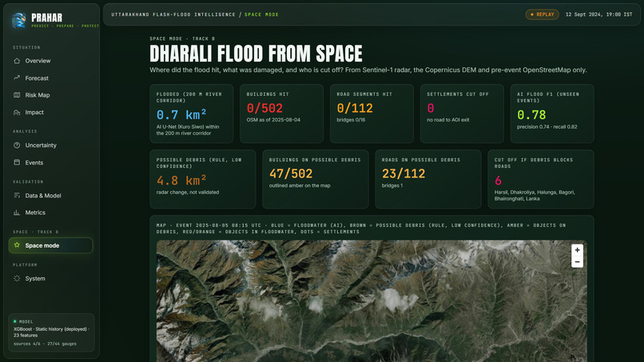Click the bridges 0/16 text
The height and width of the screenshot is (362, 644).
tap(351, 120)
